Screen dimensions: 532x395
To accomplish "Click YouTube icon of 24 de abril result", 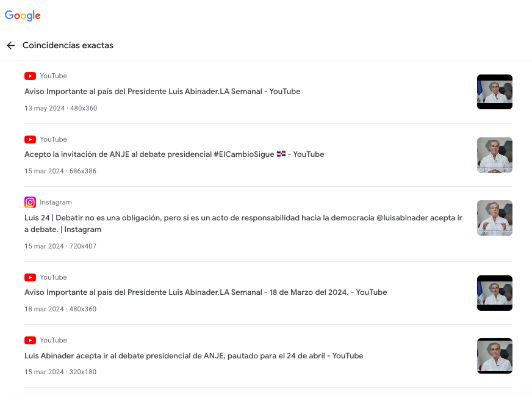I will pyautogui.click(x=30, y=340).
